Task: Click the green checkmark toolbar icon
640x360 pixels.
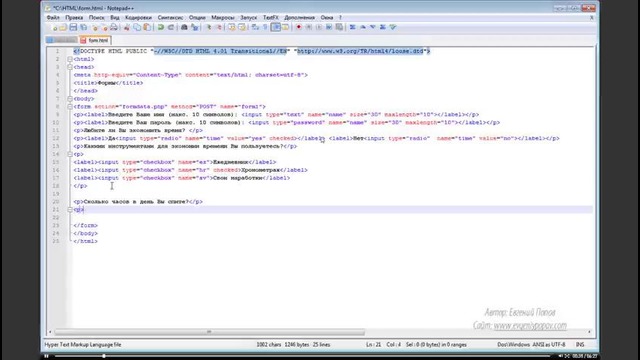Action: [393, 27]
